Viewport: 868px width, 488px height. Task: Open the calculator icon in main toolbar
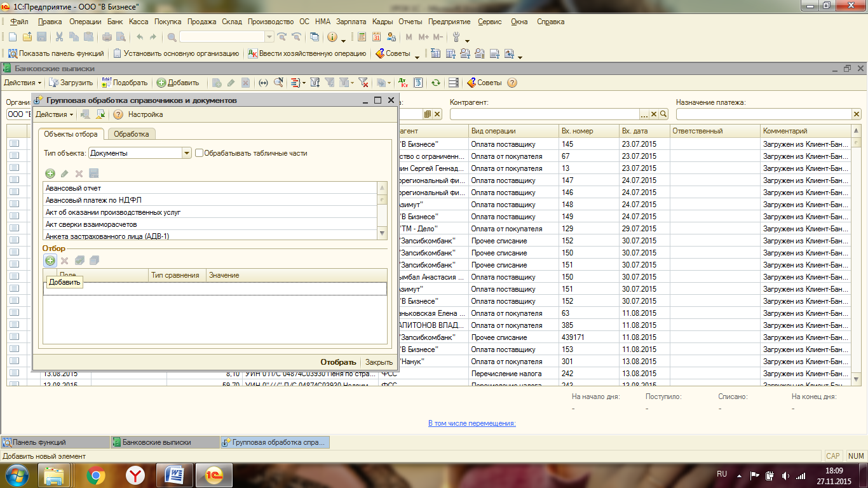[x=362, y=37]
